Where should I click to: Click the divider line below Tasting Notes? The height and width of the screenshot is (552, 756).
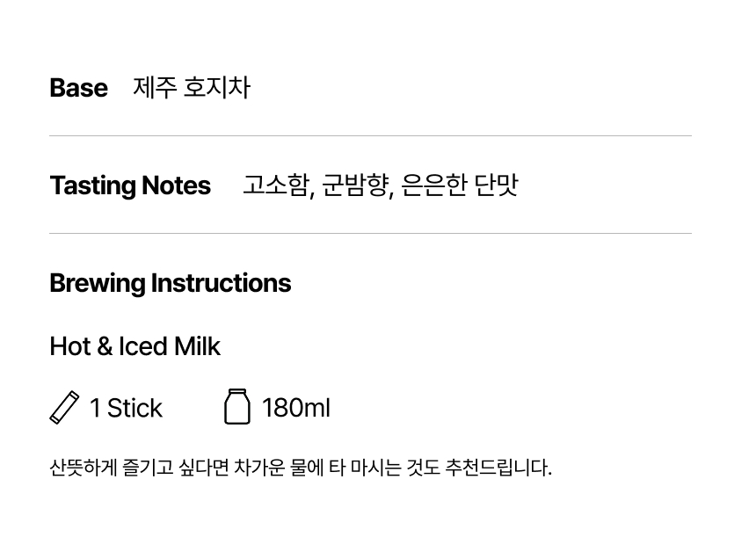pos(370,233)
